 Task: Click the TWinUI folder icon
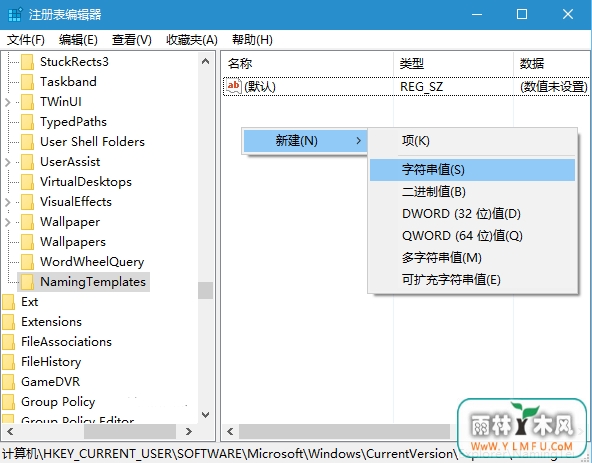(28, 102)
